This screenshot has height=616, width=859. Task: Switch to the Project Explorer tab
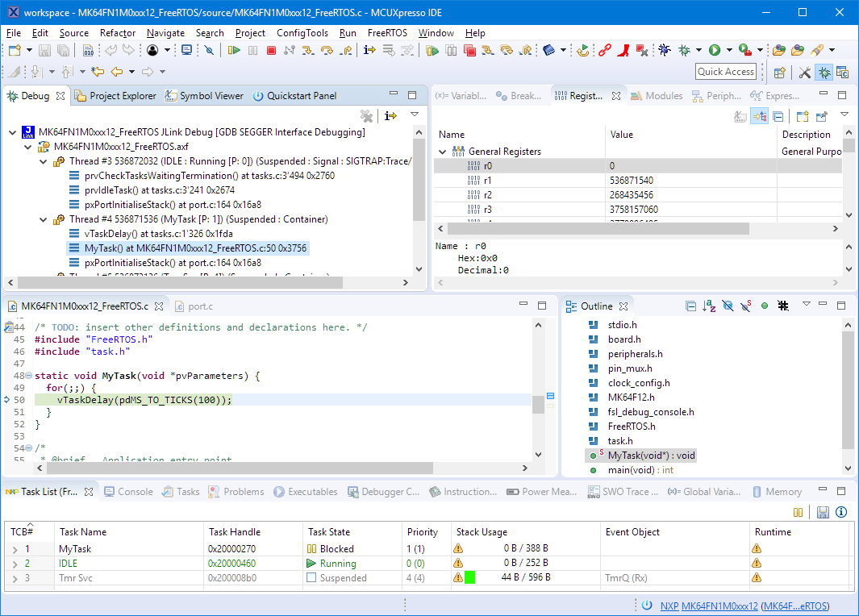tap(122, 96)
